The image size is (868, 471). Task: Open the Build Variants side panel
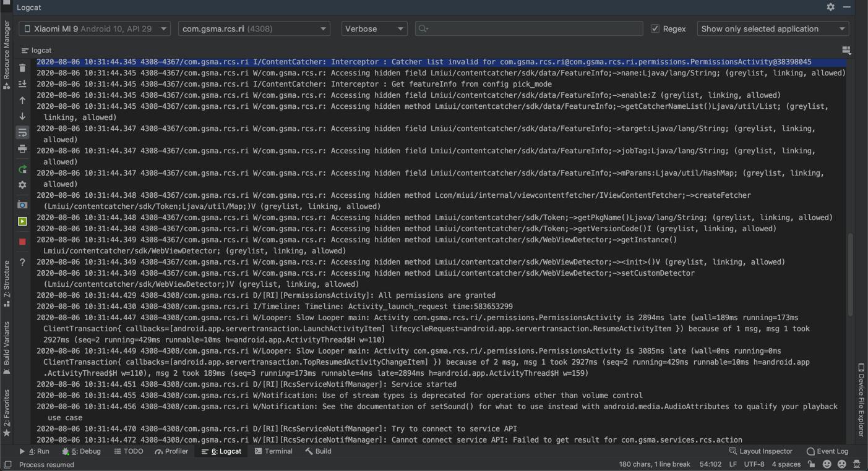click(x=7, y=348)
